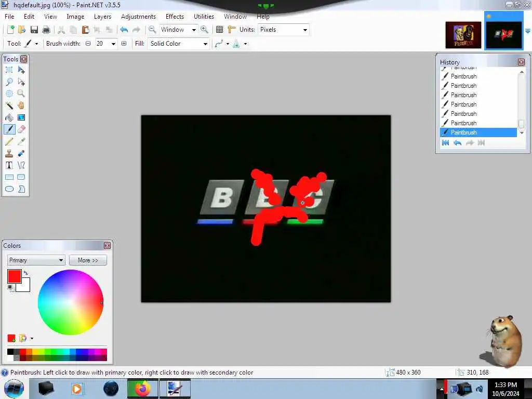This screenshot has height=399, width=532.
Task: Click the New image toolbar icon
Action: (x=10, y=30)
